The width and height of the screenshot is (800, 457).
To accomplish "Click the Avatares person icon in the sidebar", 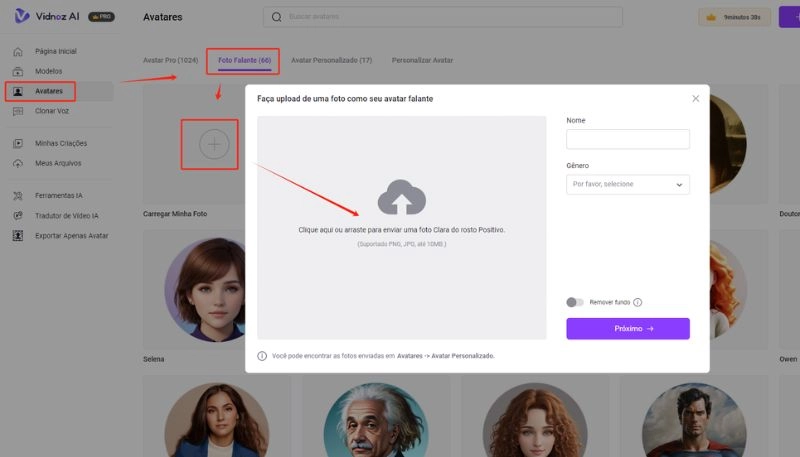I will [18, 91].
